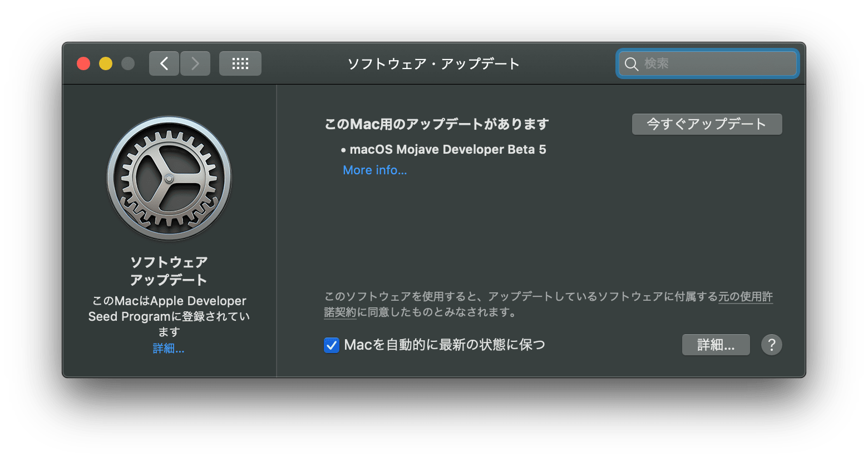The height and width of the screenshot is (460, 868).
Task: Click the Apple Developer Seed Program text
Action: click(169, 316)
